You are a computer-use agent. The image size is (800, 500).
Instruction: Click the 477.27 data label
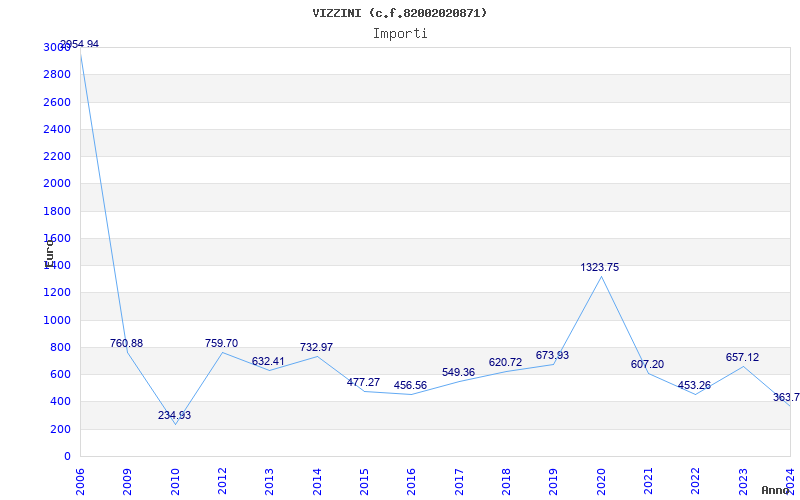tap(363, 382)
